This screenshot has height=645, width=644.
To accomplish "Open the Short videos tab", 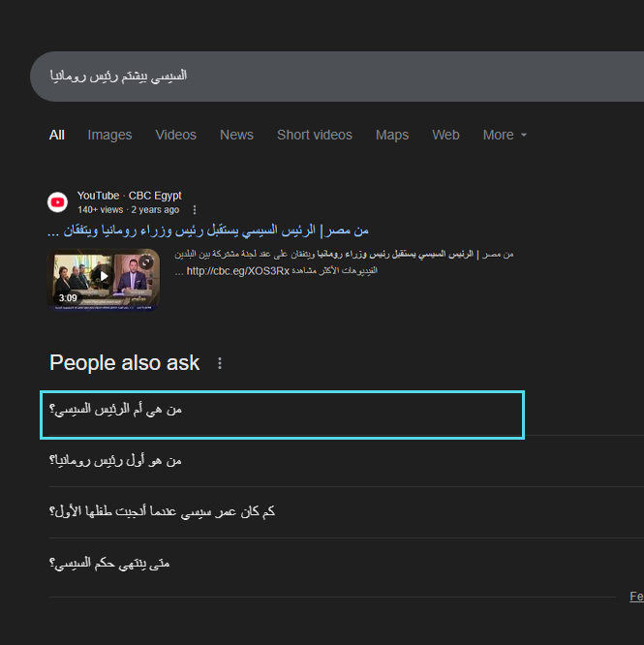I will [x=315, y=135].
